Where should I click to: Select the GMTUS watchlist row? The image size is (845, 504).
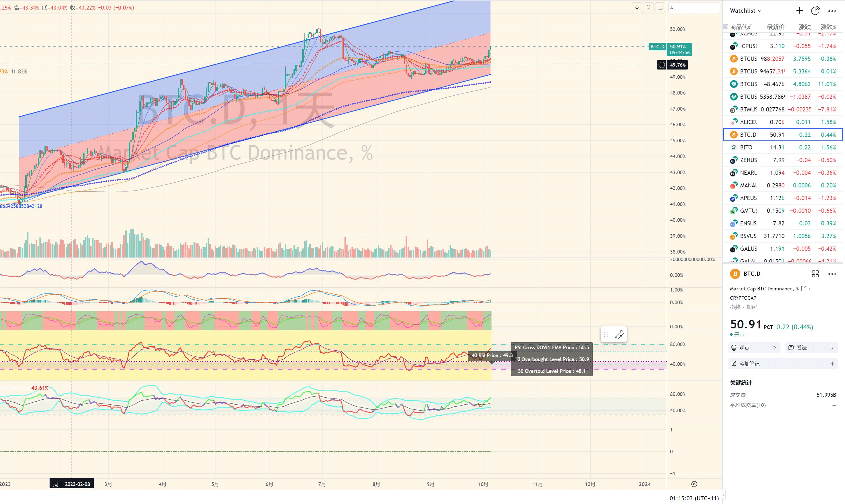coord(783,210)
